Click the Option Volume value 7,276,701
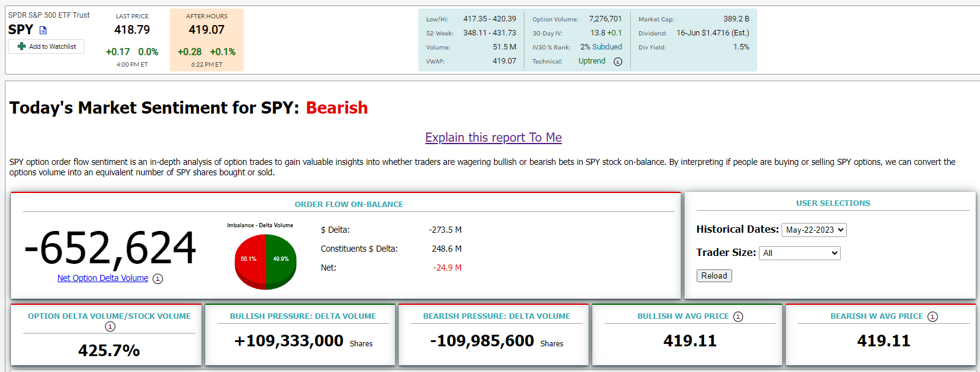This screenshot has height=372, width=980. 605,19
